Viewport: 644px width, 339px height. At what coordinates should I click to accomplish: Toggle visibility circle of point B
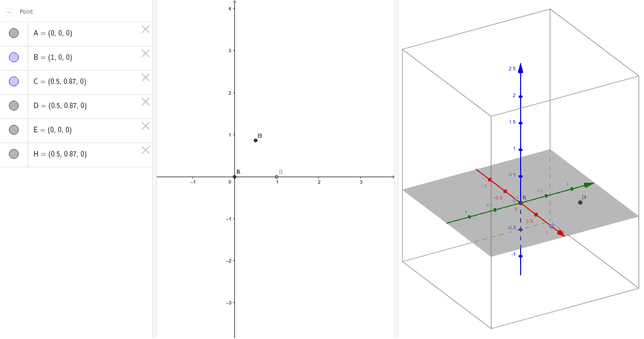(14, 57)
